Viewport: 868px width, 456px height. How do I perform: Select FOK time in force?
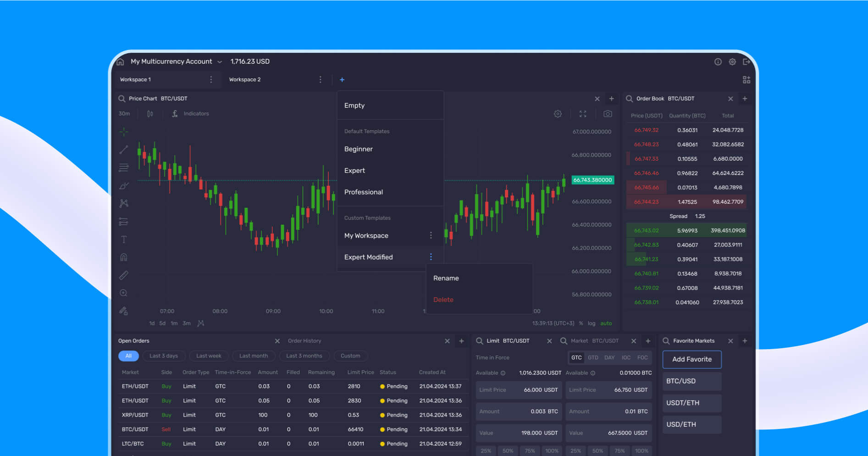coord(642,358)
